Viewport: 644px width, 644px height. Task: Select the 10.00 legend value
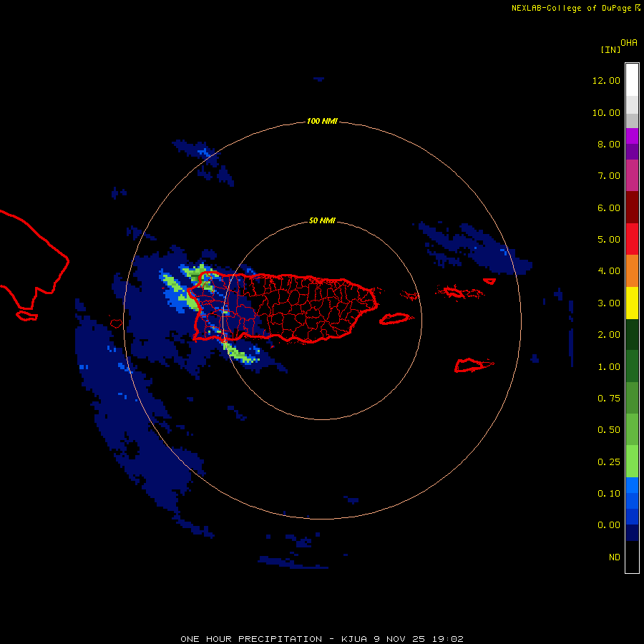(606, 112)
